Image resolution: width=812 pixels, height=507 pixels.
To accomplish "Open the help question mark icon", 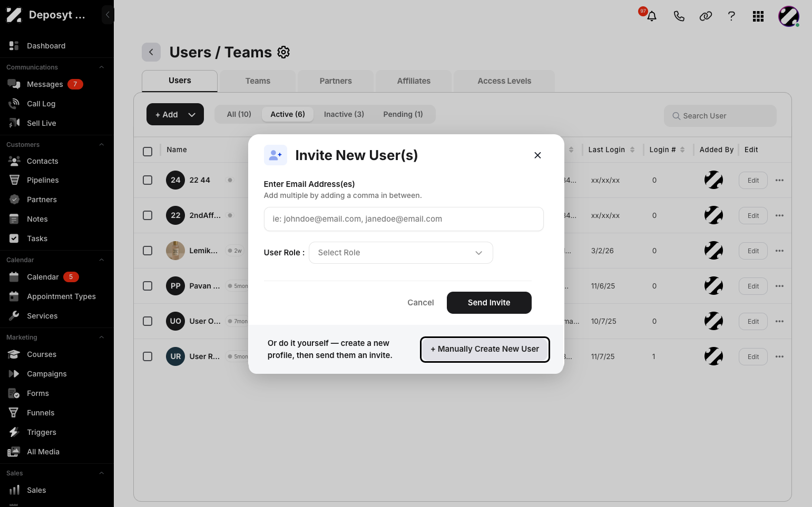I will click(731, 16).
